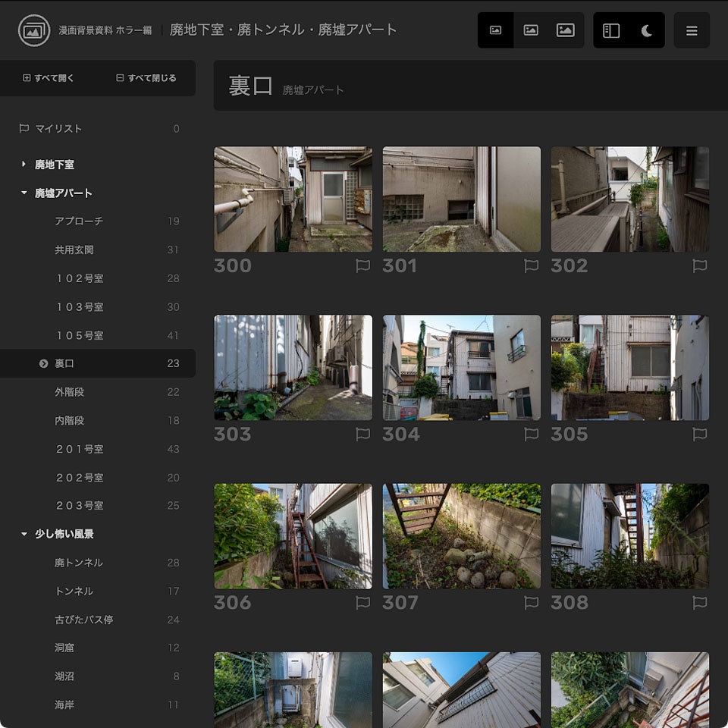Open thumbnail of image 308
The height and width of the screenshot is (728, 728).
point(630,536)
